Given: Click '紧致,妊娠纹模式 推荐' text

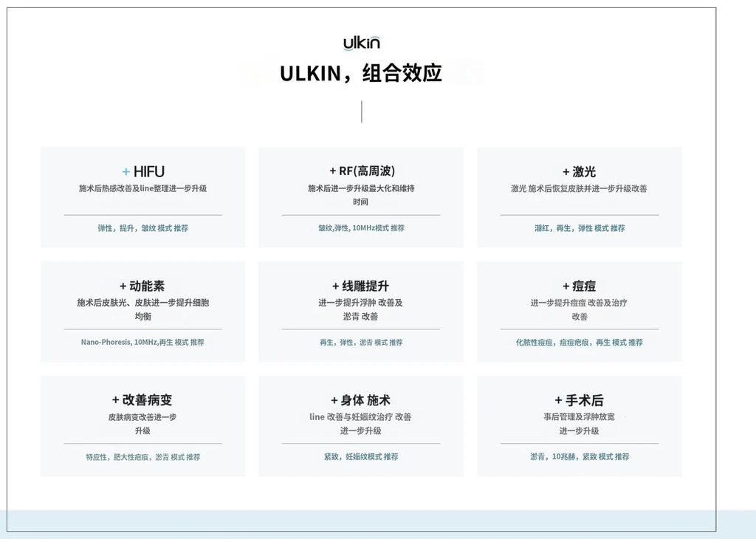Looking at the screenshot, I should pyautogui.click(x=361, y=456).
